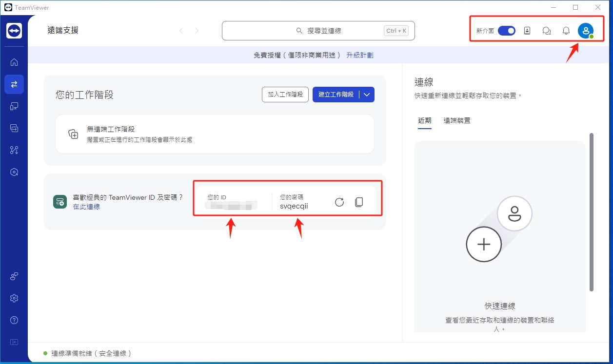Click the bottom-most sidebar panel icon
Image resolution: width=613 pixels, height=364 pixels.
(14, 342)
